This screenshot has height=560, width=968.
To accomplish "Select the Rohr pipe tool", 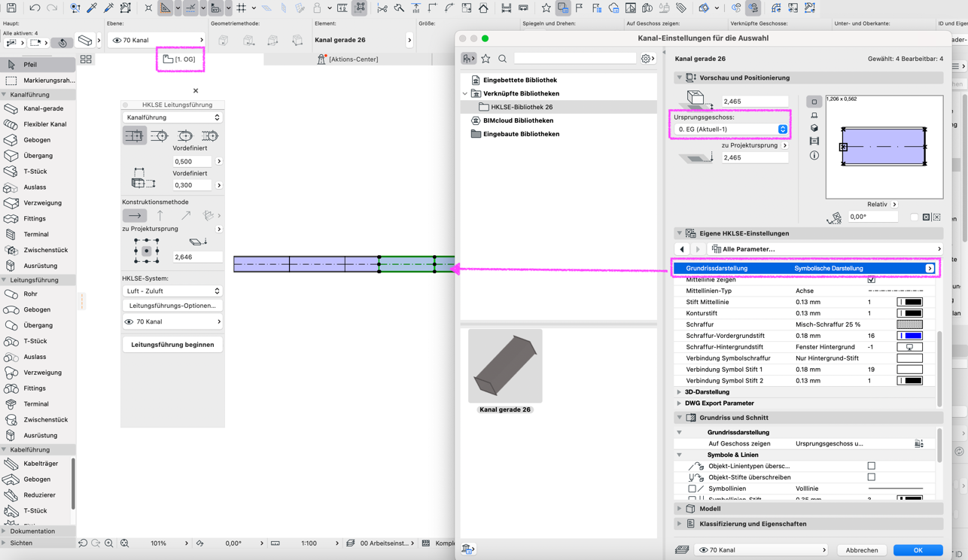I will pyautogui.click(x=38, y=294).
